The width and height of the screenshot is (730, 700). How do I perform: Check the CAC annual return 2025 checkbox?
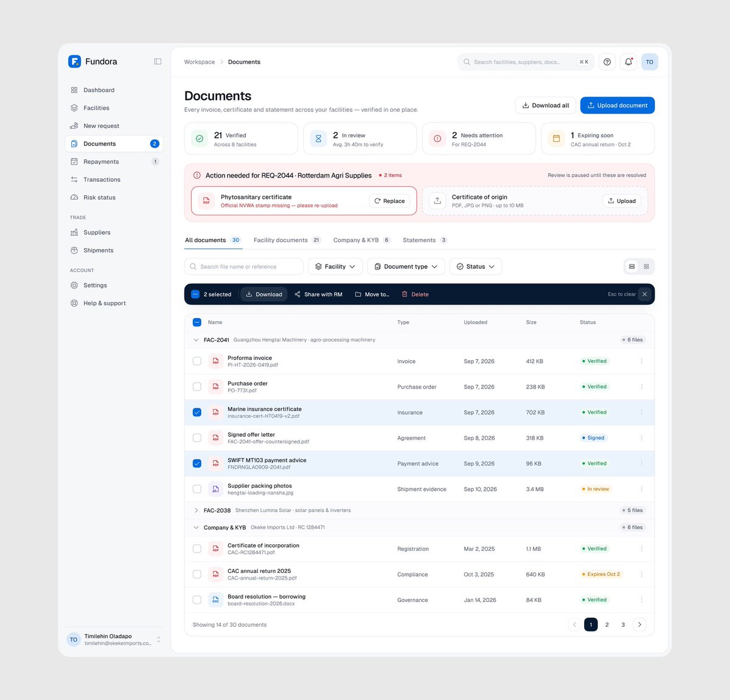197,574
